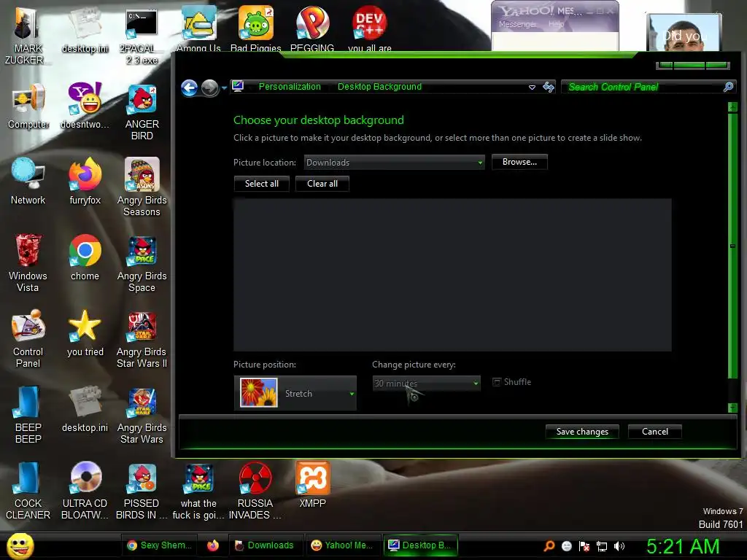Screen dimensions: 747x560
Task: Click the Cancel button
Action: point(655,432)
